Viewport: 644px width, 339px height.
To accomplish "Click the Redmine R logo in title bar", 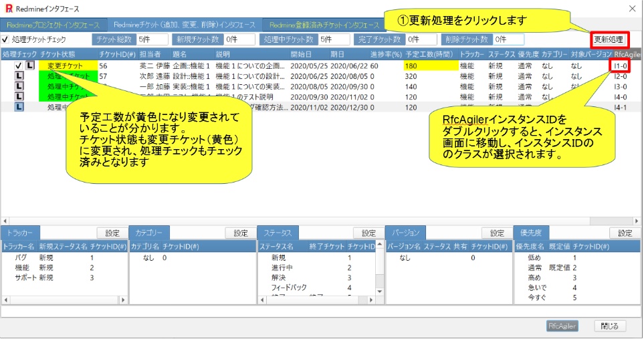I will [9, 9].
